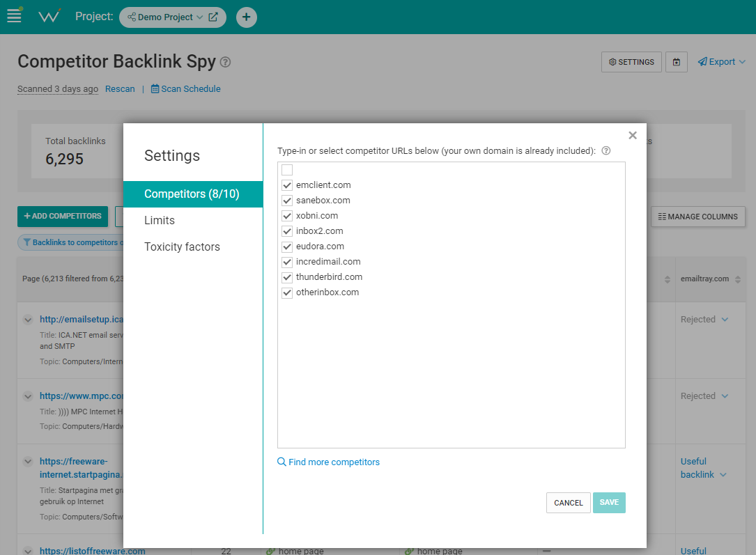Uncheck inbox2.com competitor
Viewport: 756px width, 555px height.
(x=287, y=231)
